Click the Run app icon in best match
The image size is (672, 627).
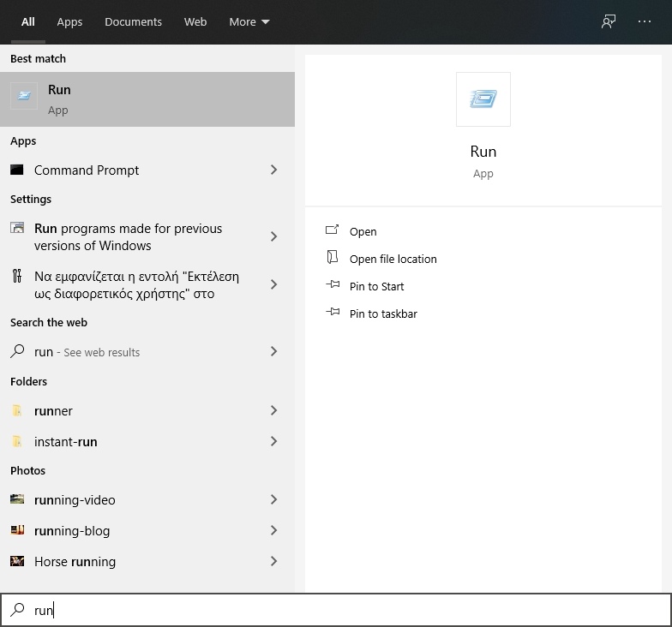pyautogui.click(x=24, y=97)
